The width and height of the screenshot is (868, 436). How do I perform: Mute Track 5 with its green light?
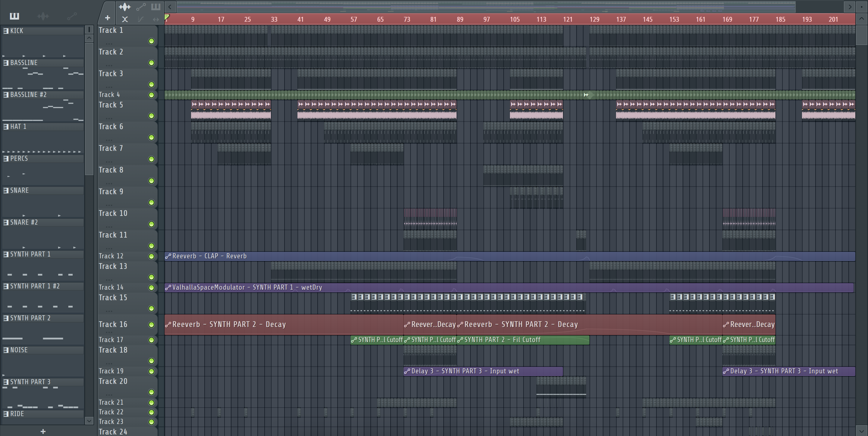[151, 116]
